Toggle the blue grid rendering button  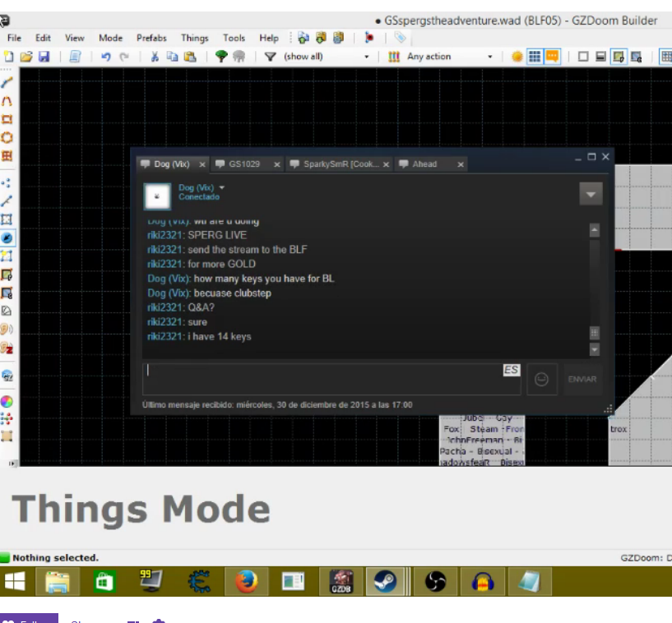click(x=535, y=57)
